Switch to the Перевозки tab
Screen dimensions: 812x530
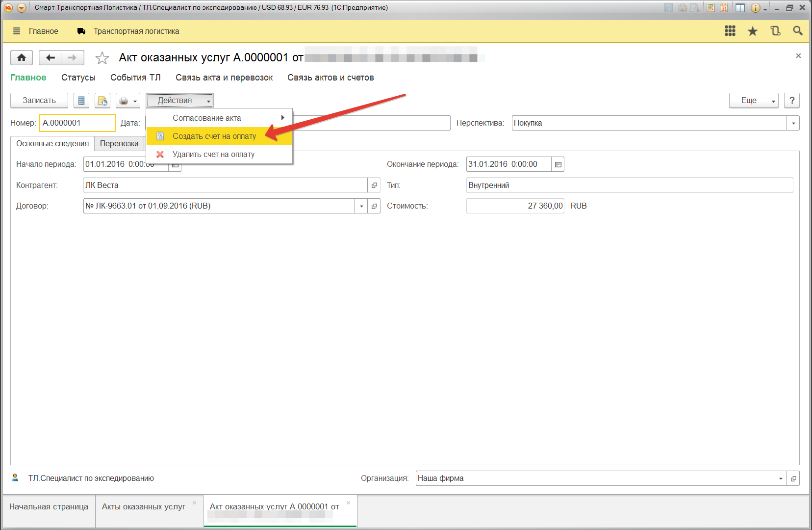coord(119,143)
